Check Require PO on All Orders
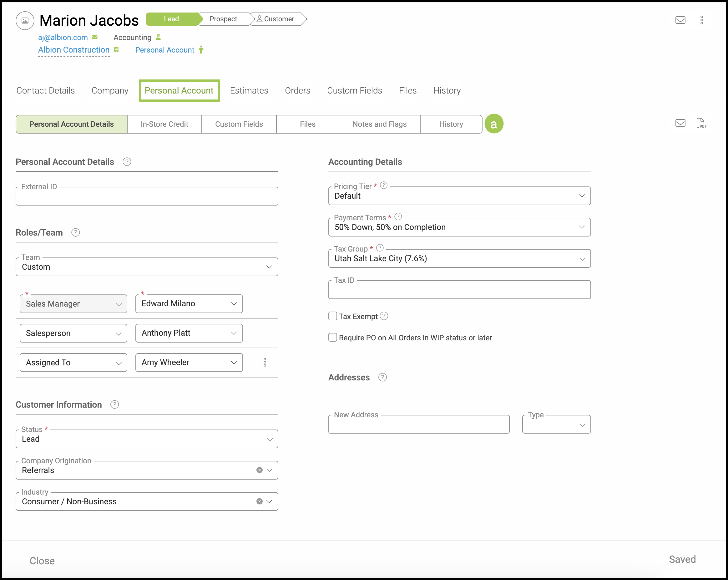The height and width of the screenshot is (580, 728). pyautogui.click(x=333, y=338)
